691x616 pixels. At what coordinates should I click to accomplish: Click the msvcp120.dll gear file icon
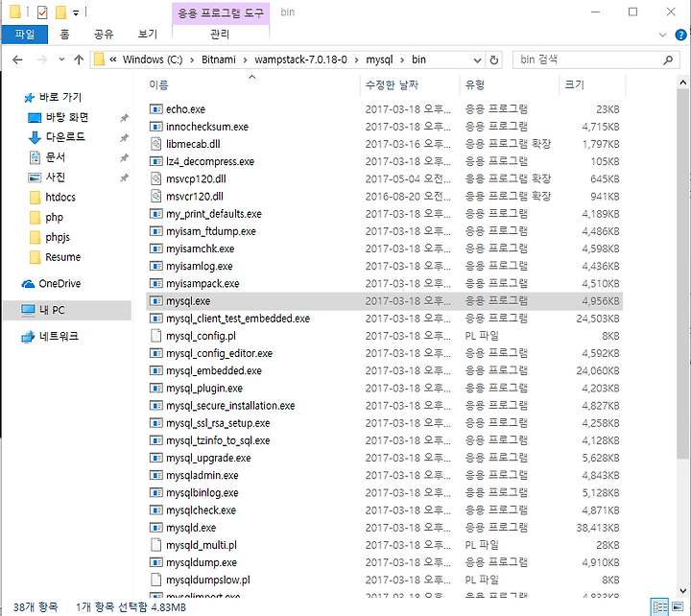(x=156, y=178)
